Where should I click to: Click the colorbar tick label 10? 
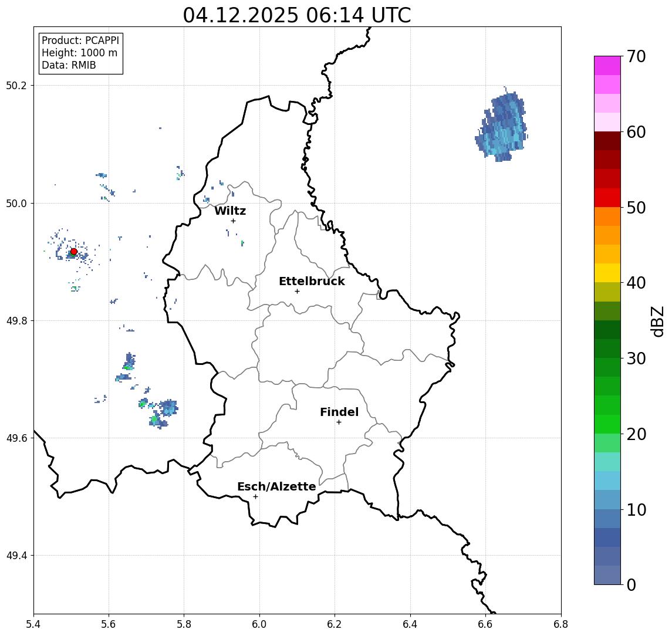636,510
